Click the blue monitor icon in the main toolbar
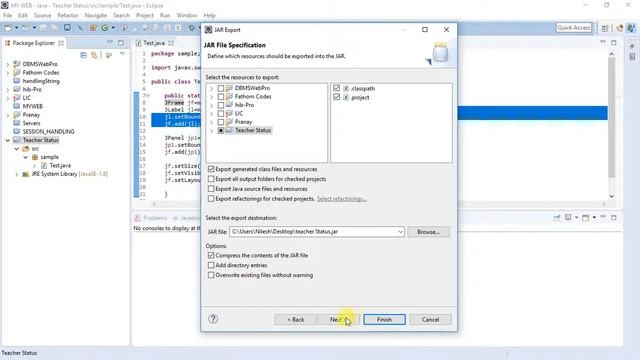This screenshot has width=640, height=360. tap(67, 28)
